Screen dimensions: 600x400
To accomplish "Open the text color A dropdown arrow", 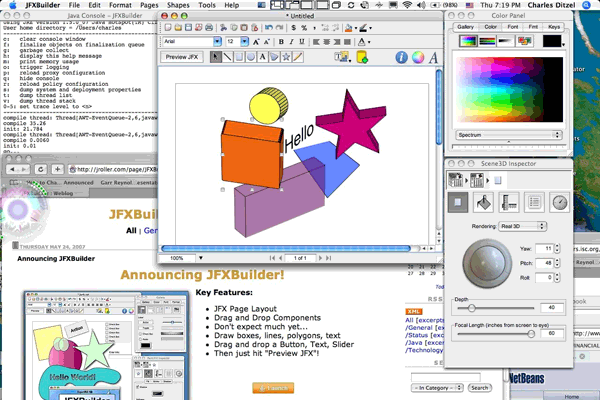I will coord(369,42).
